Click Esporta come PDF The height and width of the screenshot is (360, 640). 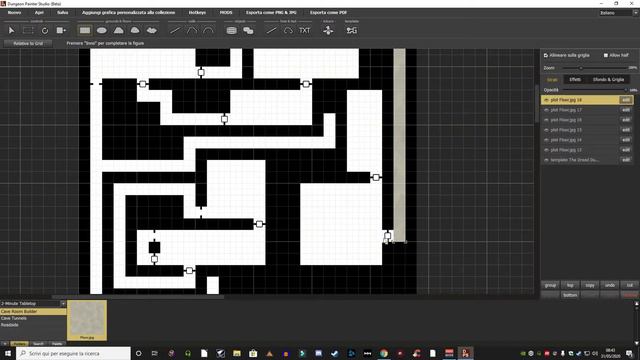point(328,13)
